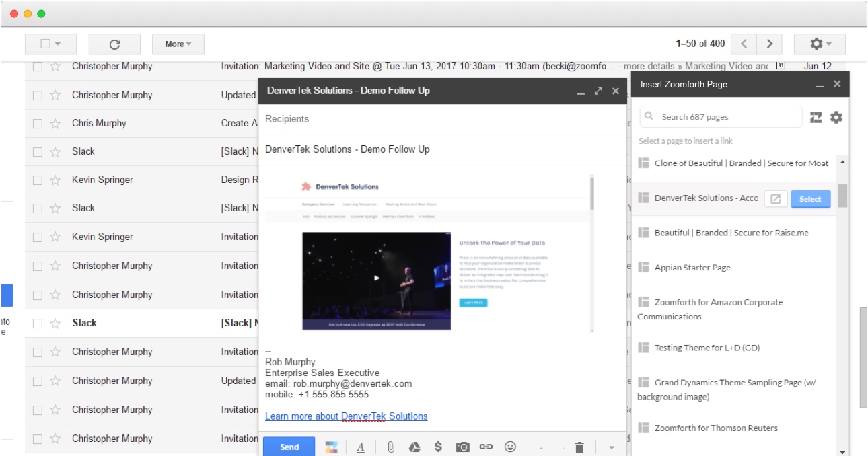Refresh the Gmail inbox
Viewport: 868px width, 456px height.
click(x=114, y=44)
